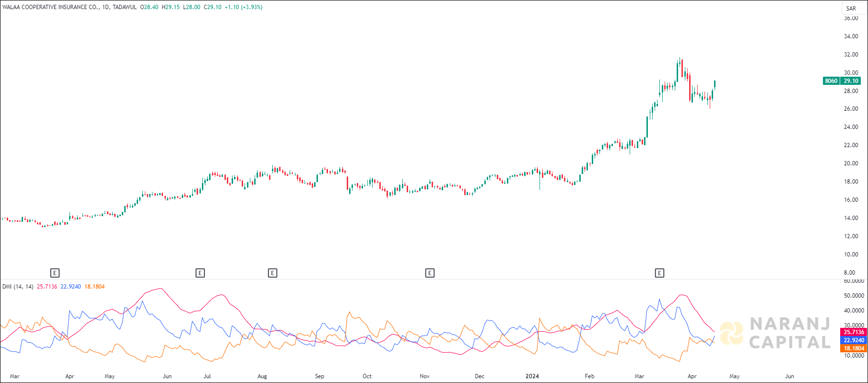Click the pink ADX value 25.7136 in DMI legend
The height and width of the screenshot is (383, 868).
[47, 287]
